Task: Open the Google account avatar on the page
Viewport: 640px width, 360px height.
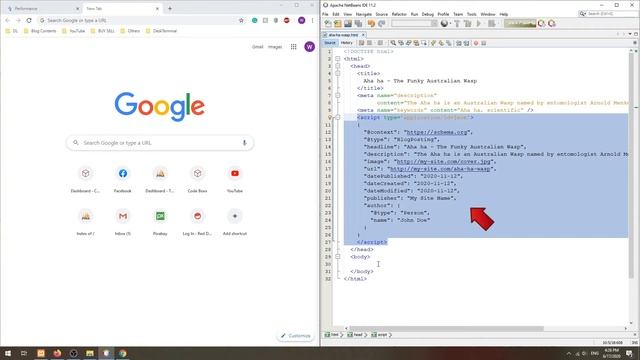Action: (309, 47)
